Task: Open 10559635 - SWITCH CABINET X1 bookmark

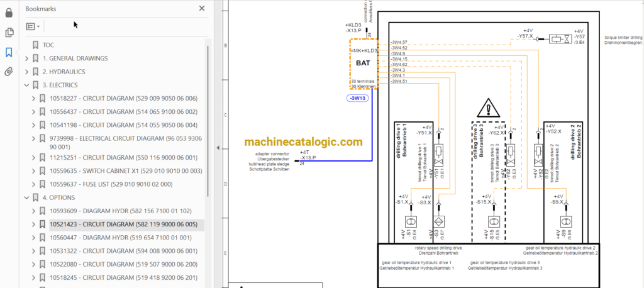Action: [x=126, y=171]
